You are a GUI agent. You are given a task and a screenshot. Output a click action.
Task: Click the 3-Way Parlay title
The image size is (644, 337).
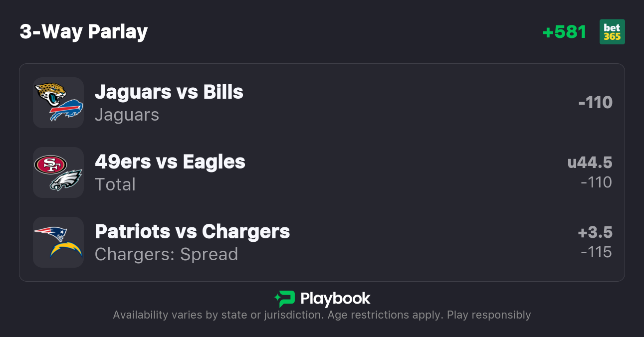point(84,32)
